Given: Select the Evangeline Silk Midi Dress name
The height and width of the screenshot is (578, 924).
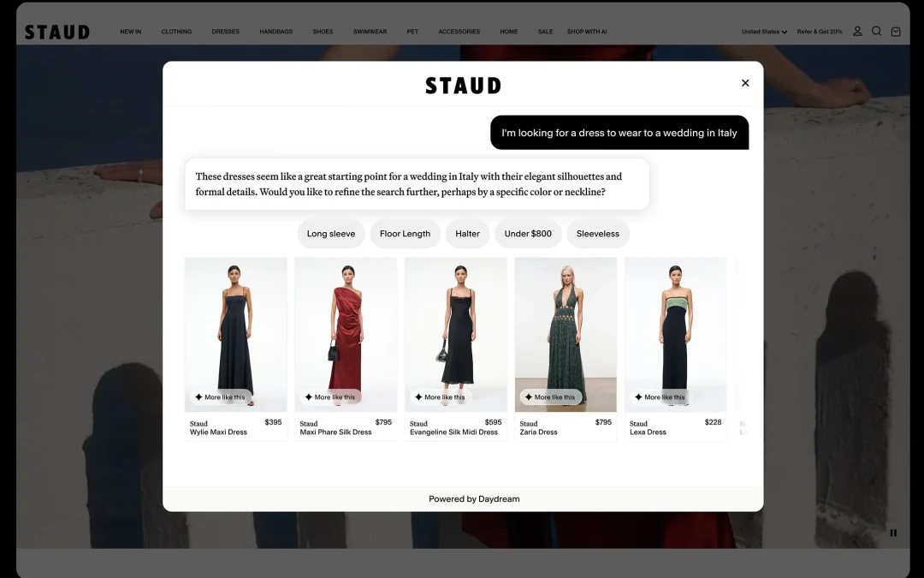Looking at the screenshot, I should pyautogui.click(x=453, y=432).
